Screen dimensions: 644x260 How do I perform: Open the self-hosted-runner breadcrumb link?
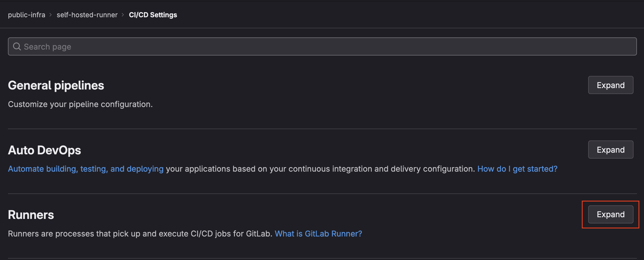coord(87,15)
